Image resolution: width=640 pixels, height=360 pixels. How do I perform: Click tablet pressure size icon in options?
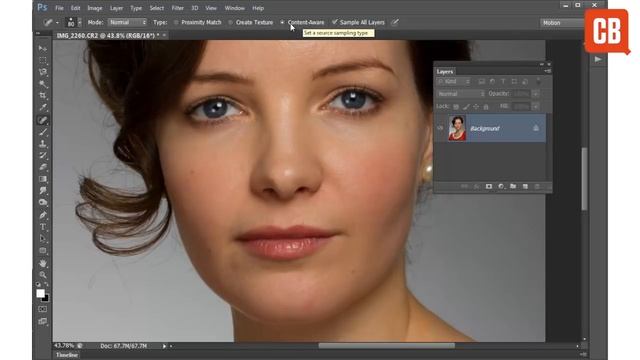[x=395, y=22]
